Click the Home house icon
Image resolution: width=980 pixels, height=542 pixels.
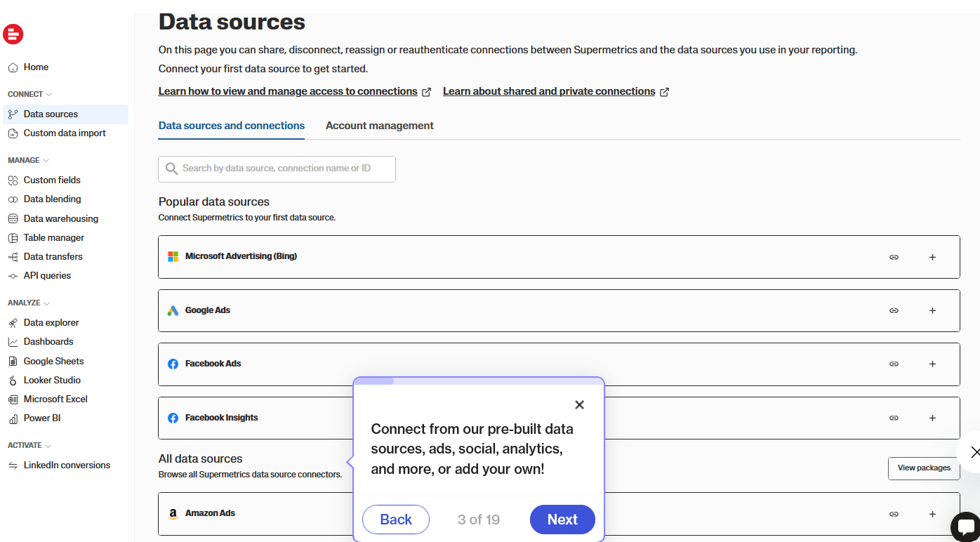coord(13,67)
